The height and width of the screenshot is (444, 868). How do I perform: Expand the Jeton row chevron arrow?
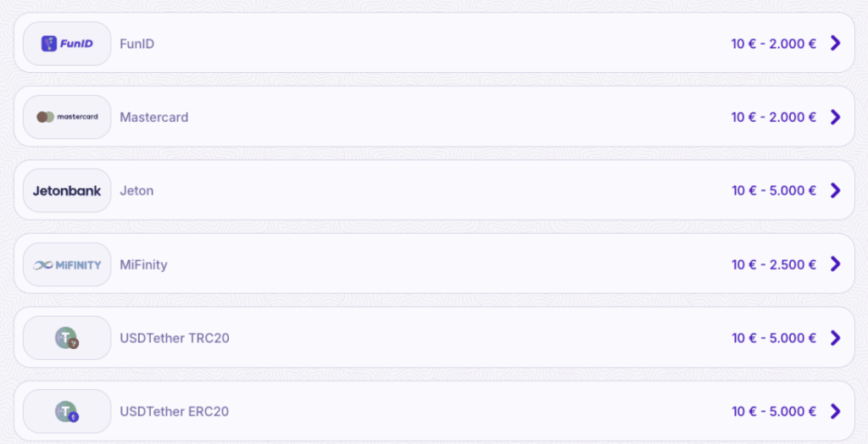click(835, 191)
